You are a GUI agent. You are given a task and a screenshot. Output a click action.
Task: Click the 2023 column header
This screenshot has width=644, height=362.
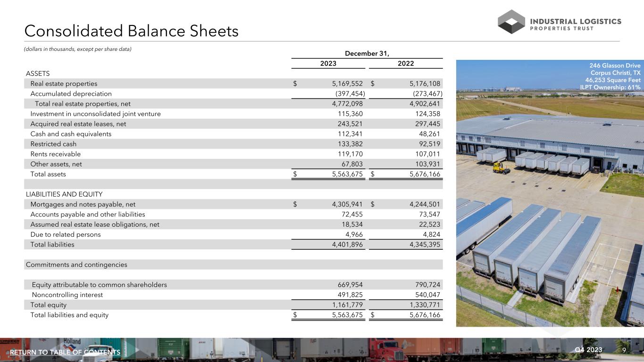click(328, 64)
